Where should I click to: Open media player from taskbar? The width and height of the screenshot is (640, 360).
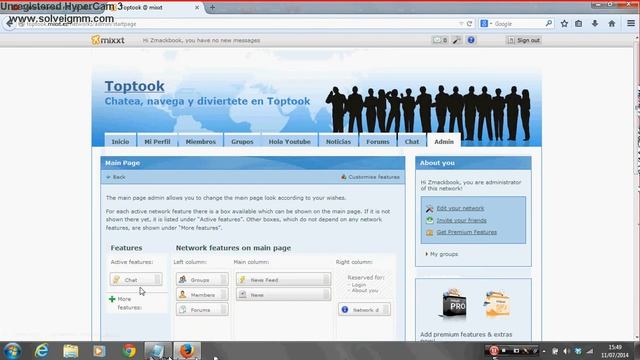[x=99, y=351]
